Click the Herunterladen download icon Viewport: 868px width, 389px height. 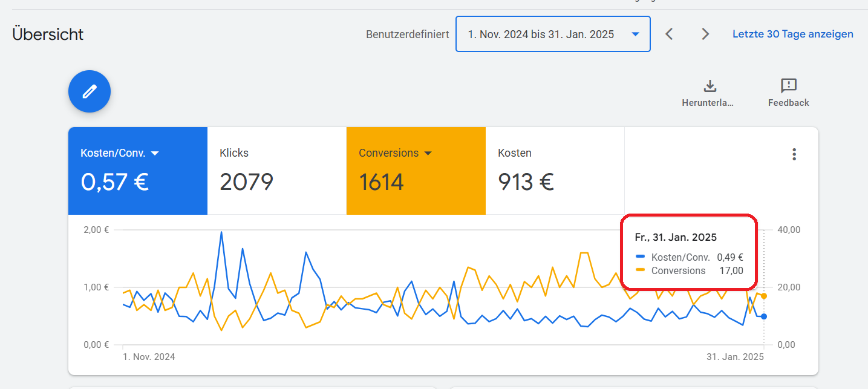point(710,86)
